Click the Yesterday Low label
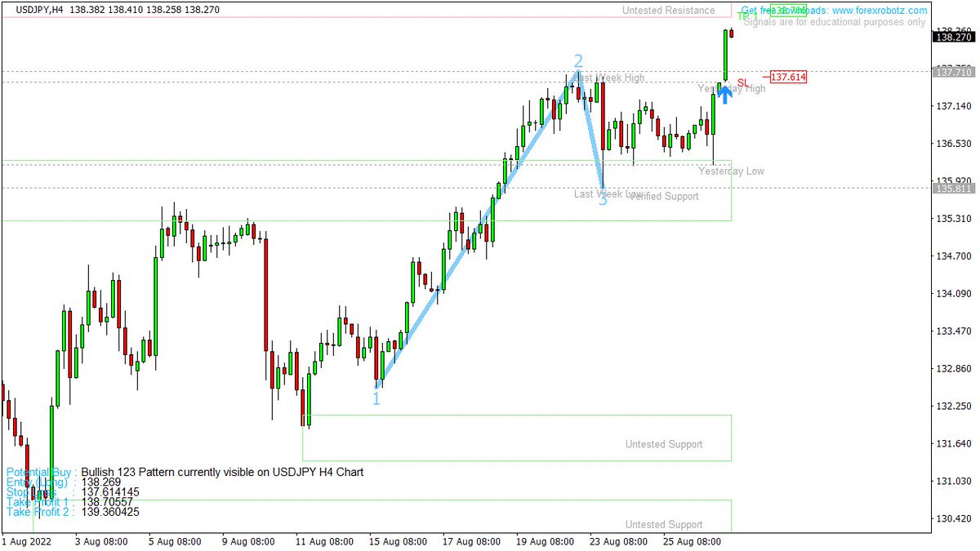Viewport: 980px width, 551px height. pos(733,171)
